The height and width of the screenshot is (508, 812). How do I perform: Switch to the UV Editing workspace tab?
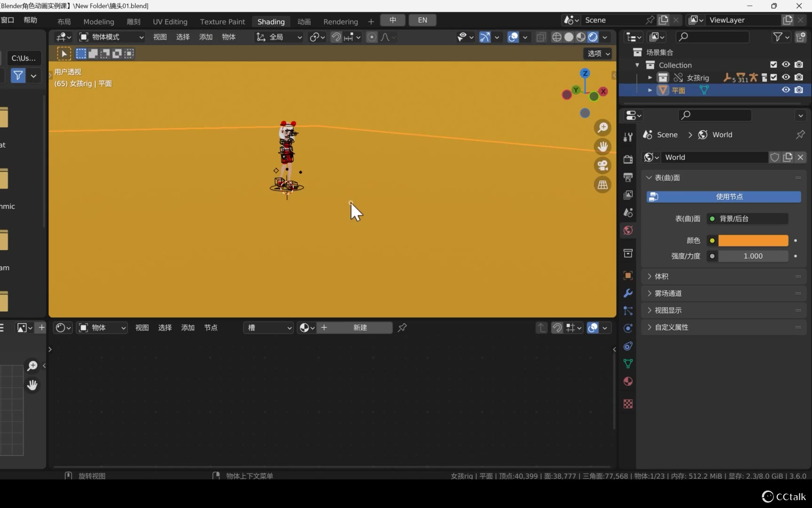click(170, 22)
